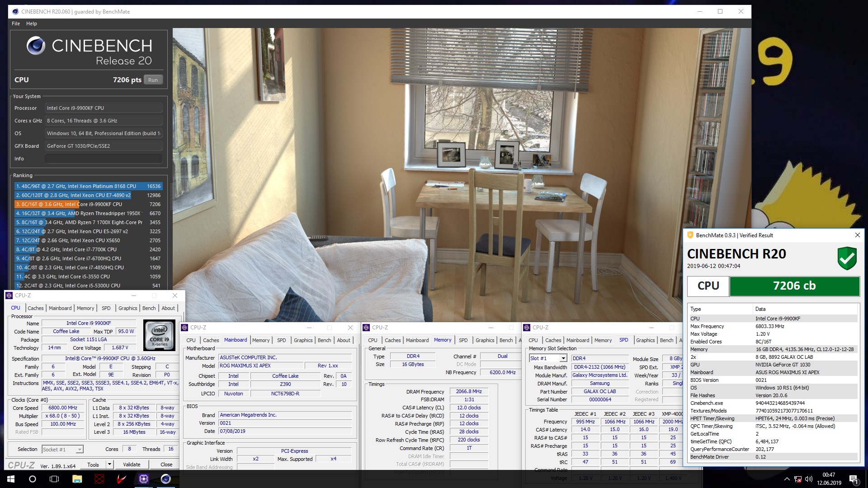Click the Validate button in CPU-Z

coord(132,465)
